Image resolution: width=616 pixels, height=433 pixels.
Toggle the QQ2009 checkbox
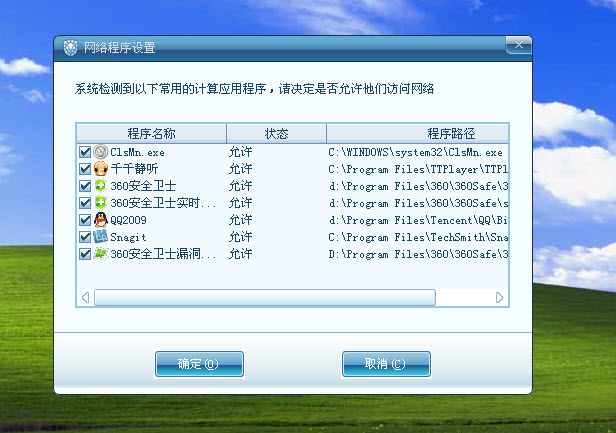point(85,220)
